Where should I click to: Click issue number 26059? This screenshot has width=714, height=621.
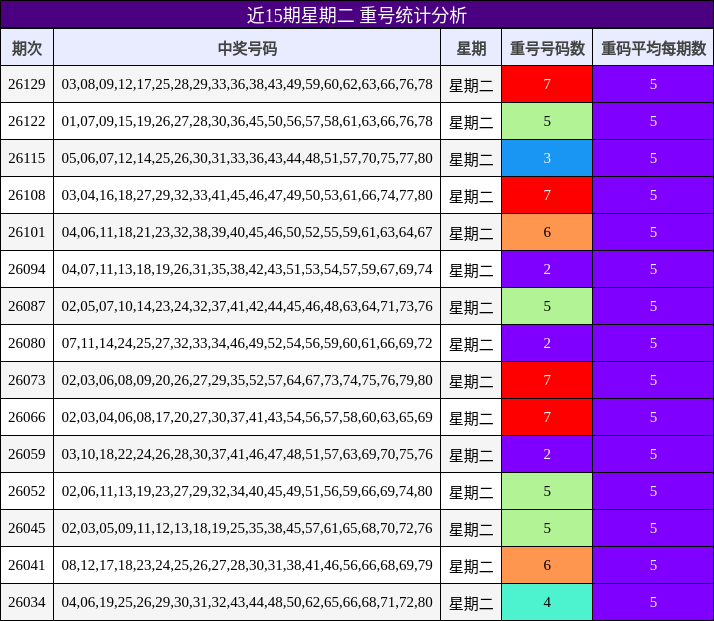[x=27, y=454]
